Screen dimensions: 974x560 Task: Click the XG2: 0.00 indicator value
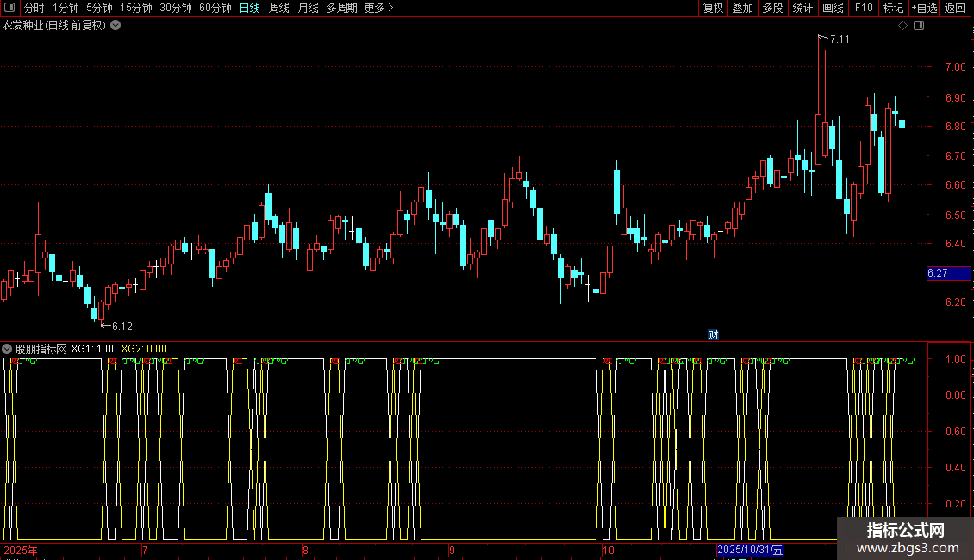[144, 349]
